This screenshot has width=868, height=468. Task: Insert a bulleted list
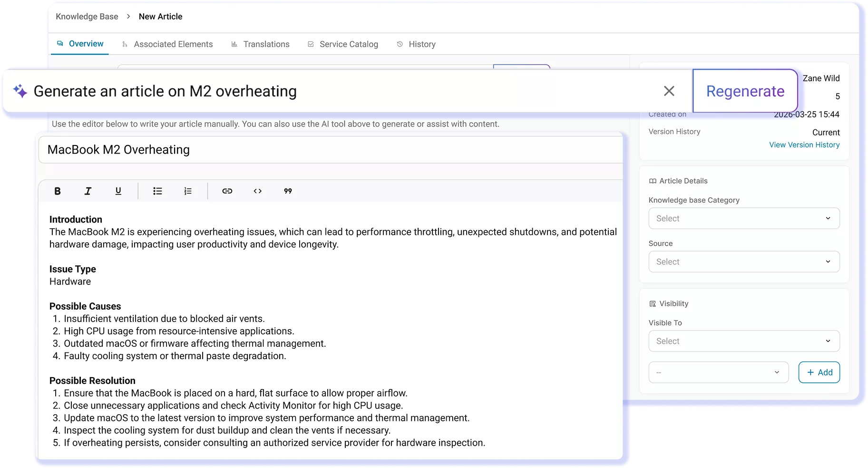157,191
